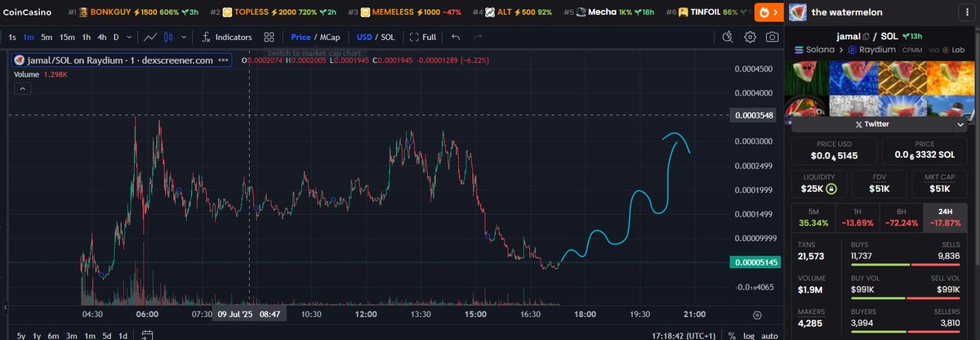Set date range to 6m
This screenshot has width=980, height=340.
tap(53, 335)
